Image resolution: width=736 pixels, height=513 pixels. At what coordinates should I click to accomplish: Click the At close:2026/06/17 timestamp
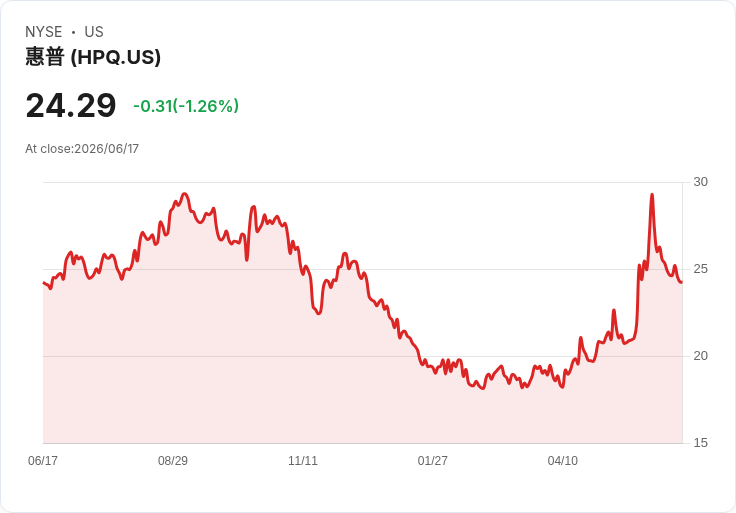(82, 149)
